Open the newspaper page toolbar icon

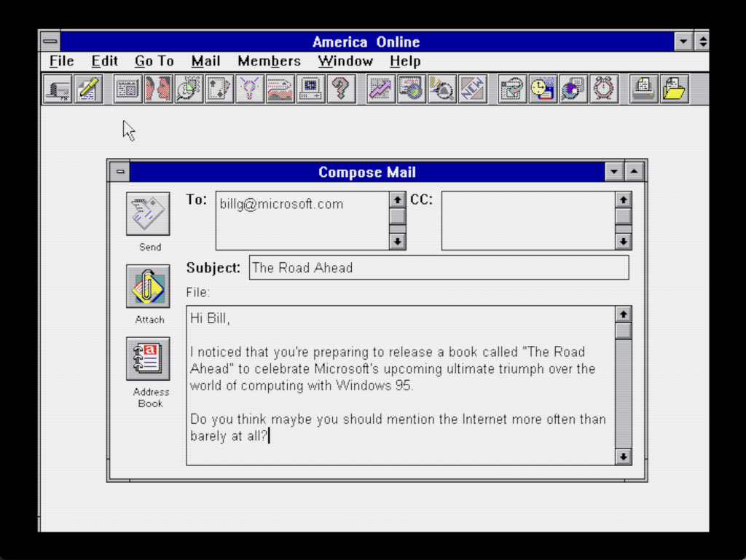click(x=127, y=89)
